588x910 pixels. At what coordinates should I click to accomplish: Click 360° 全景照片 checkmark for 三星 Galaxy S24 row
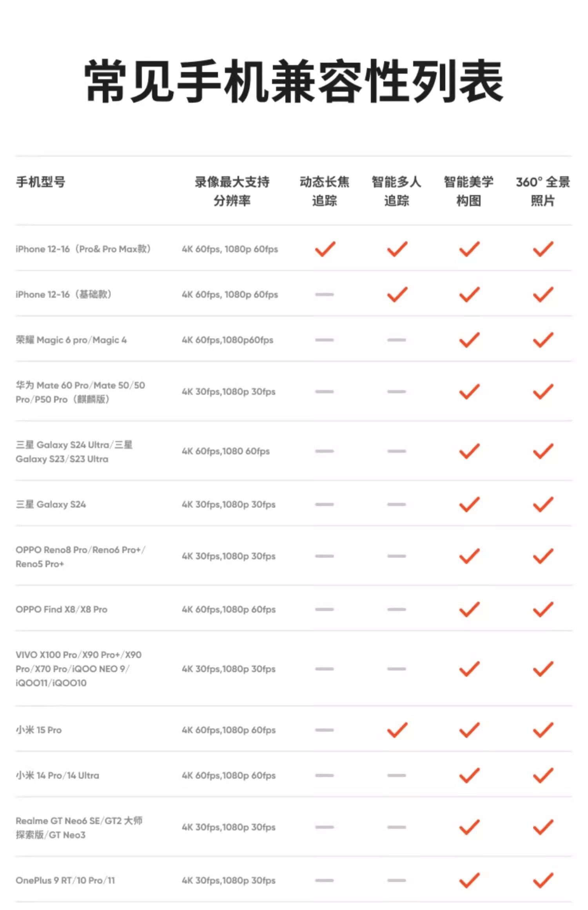(x=543, y=504)
